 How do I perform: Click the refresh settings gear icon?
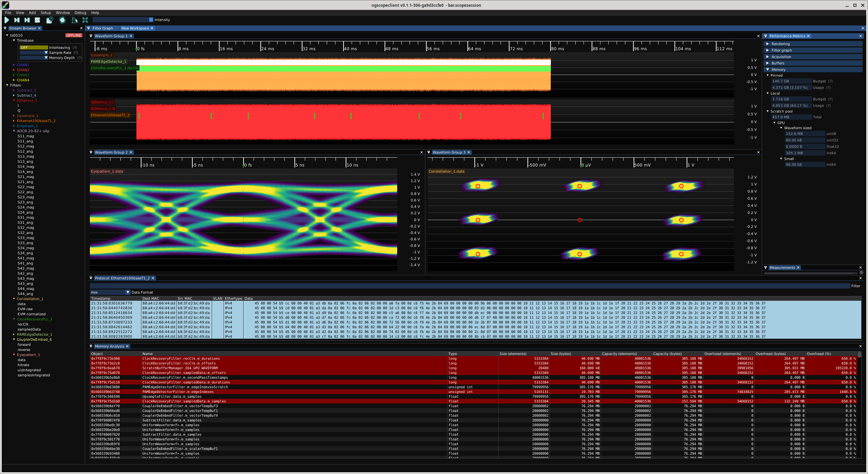(62, 20)
